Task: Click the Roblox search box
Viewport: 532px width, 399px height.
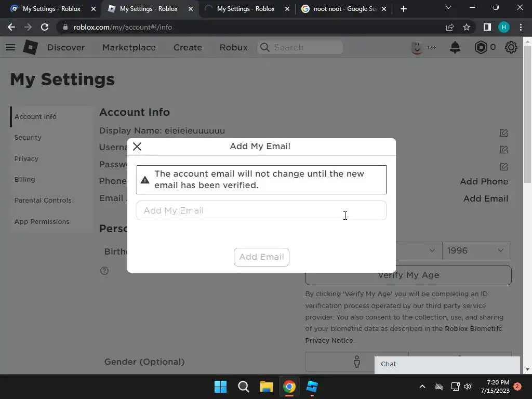Action: tap(300, 47)
